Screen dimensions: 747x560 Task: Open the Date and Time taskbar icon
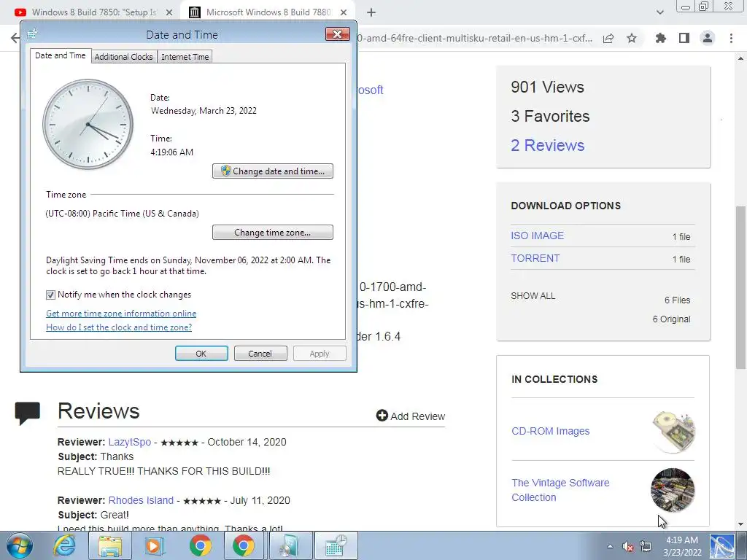pos(336,545)
